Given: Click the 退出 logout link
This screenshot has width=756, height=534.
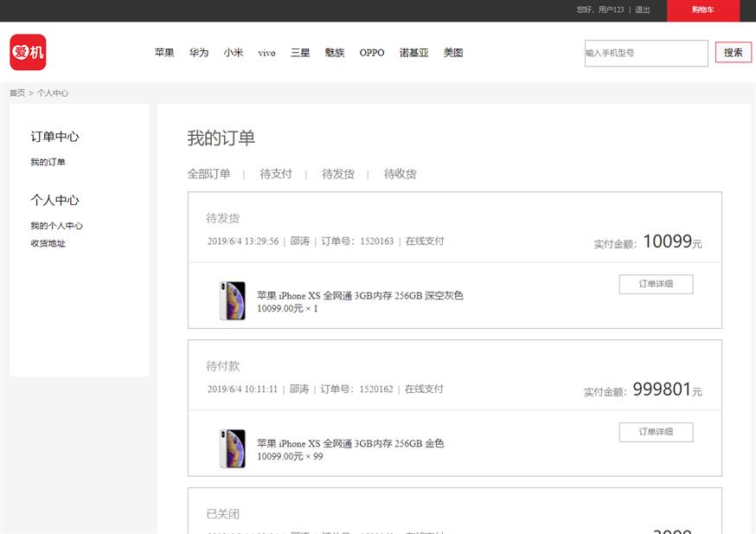Looking at the screenshot, I should [x=642, y=10].
